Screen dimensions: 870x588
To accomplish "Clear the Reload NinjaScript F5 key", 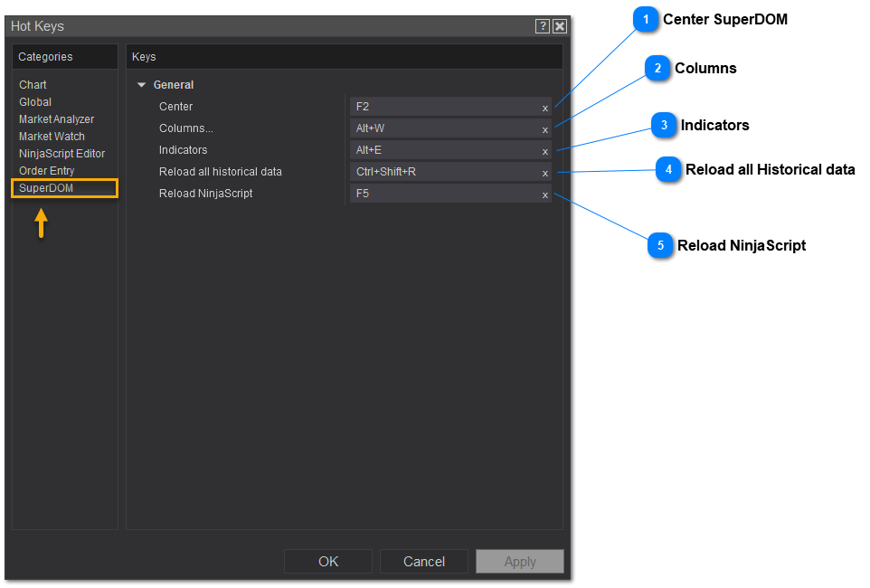I will (544, 194).
